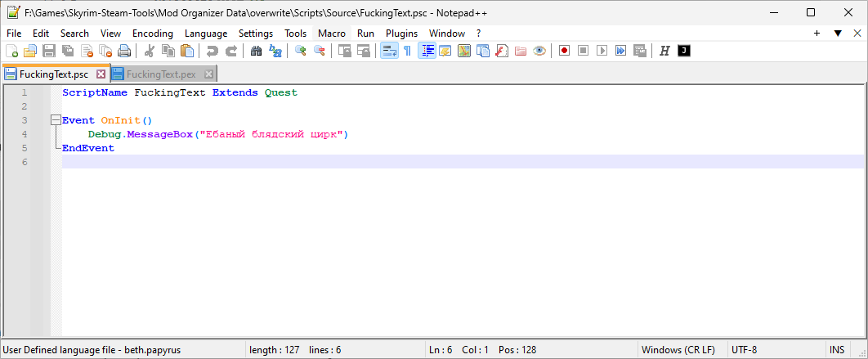Save the current file
This screenshot has width=868, height=359.
pos(49,51)
